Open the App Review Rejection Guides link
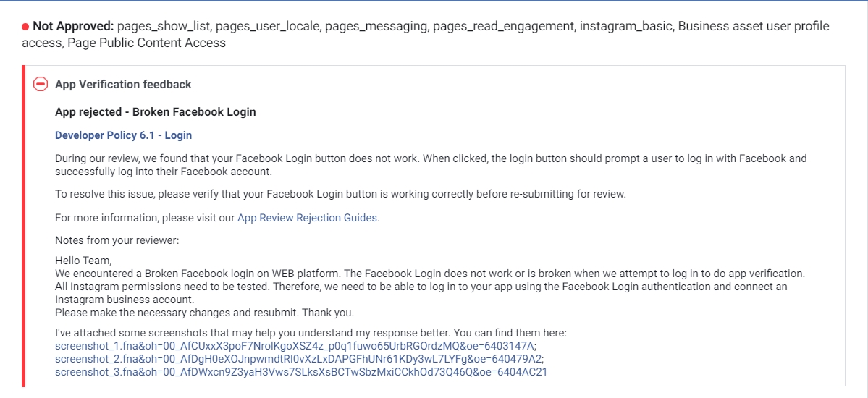The height and width of the screenshot is (398, 868). 307,217
